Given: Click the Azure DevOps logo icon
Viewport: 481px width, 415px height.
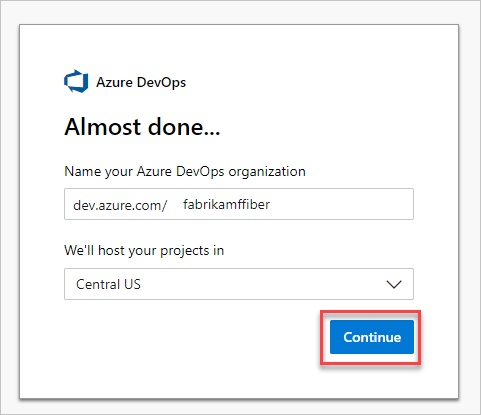Looking at the screenshot, I should pyautogui.click(x=76, y=81).
